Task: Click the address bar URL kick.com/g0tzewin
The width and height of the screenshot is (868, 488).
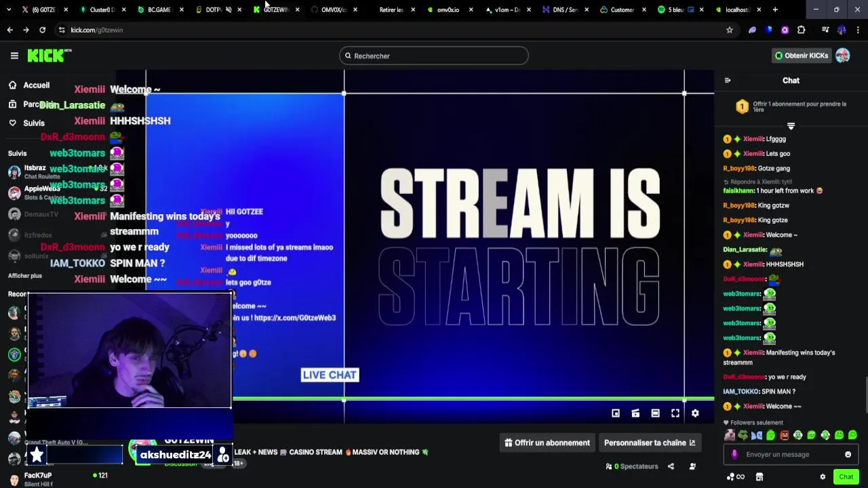Action: coord(97,30)
